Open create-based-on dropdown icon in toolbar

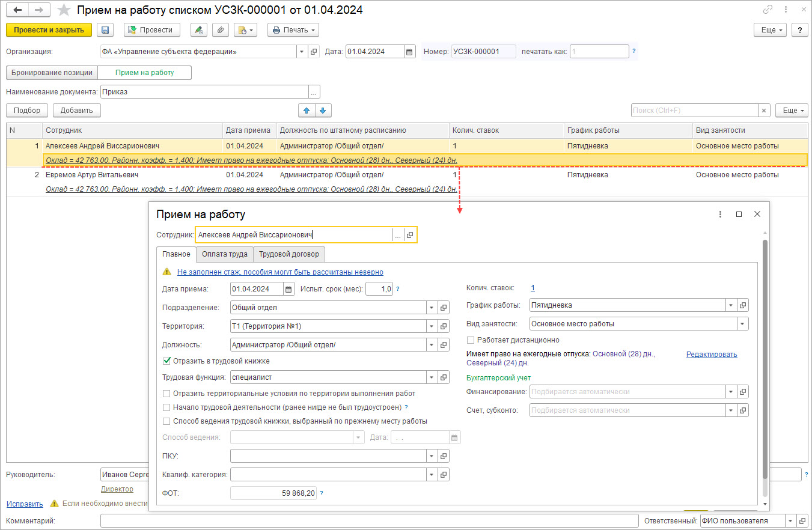tap(245, 30)
